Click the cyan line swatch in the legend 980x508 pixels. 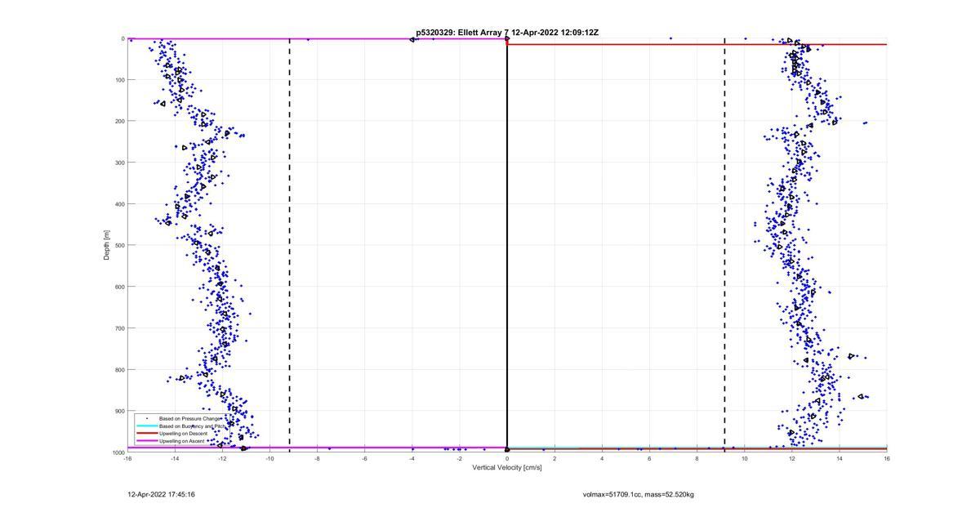tap(147, 426)
